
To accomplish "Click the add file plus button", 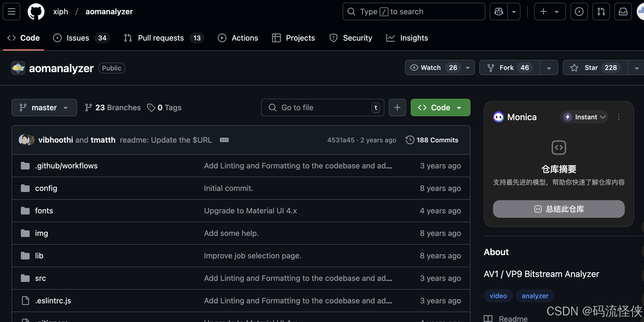I will [397, 108].
